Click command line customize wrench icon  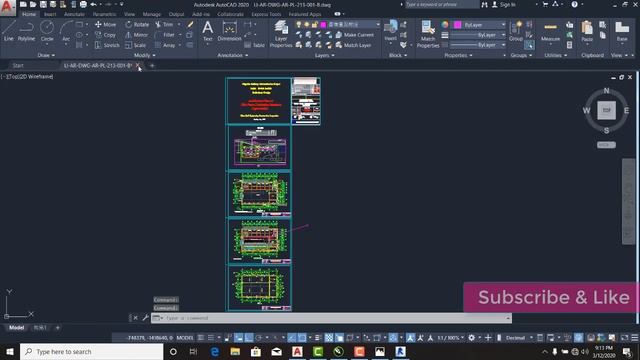145,318
